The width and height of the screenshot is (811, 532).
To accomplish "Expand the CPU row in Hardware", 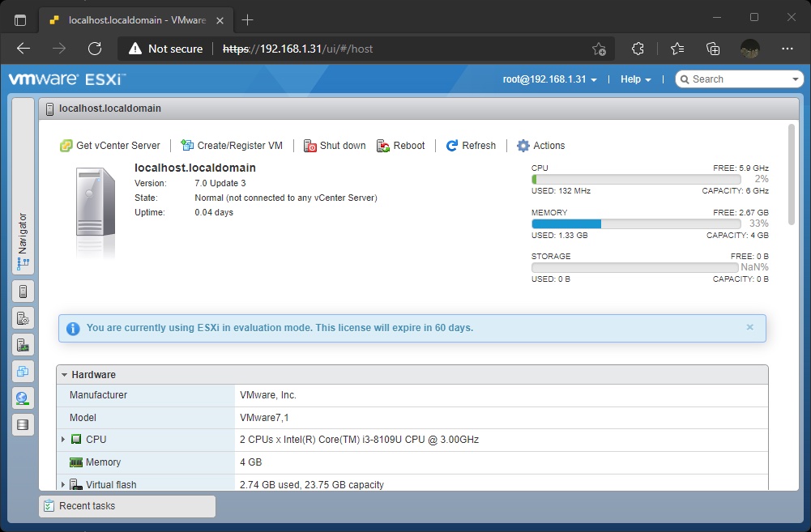I will coord(63,440).
